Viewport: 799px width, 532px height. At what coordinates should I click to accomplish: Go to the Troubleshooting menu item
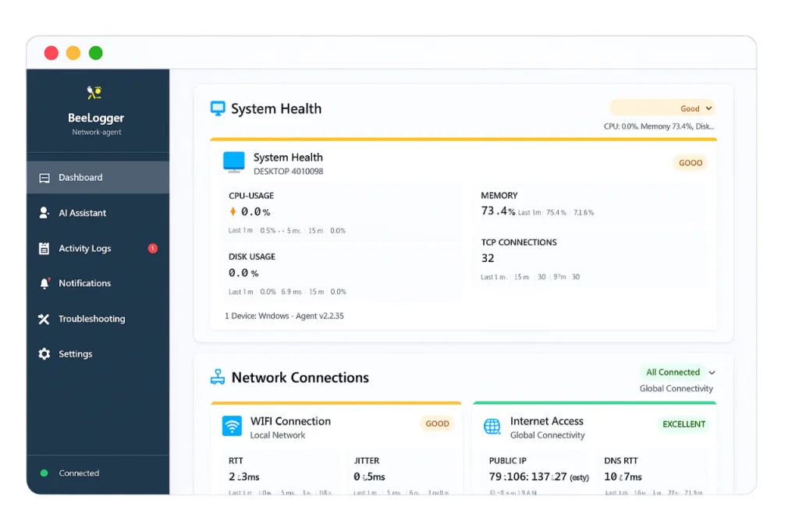pos(91,319)
